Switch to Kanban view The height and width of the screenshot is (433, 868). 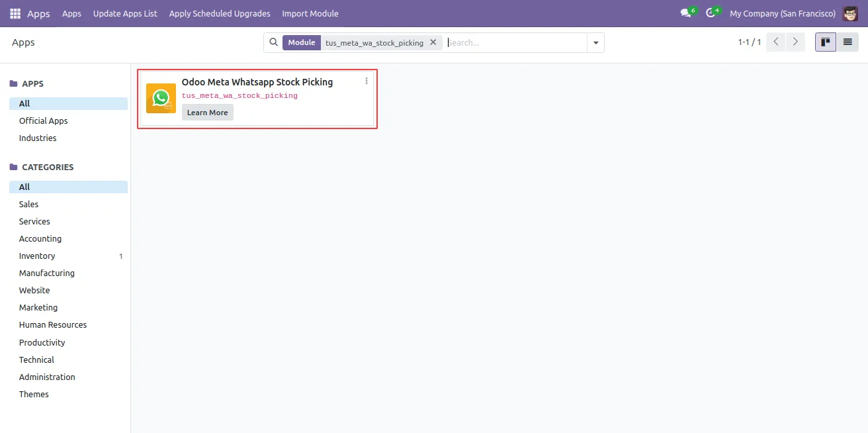(826, 42)
